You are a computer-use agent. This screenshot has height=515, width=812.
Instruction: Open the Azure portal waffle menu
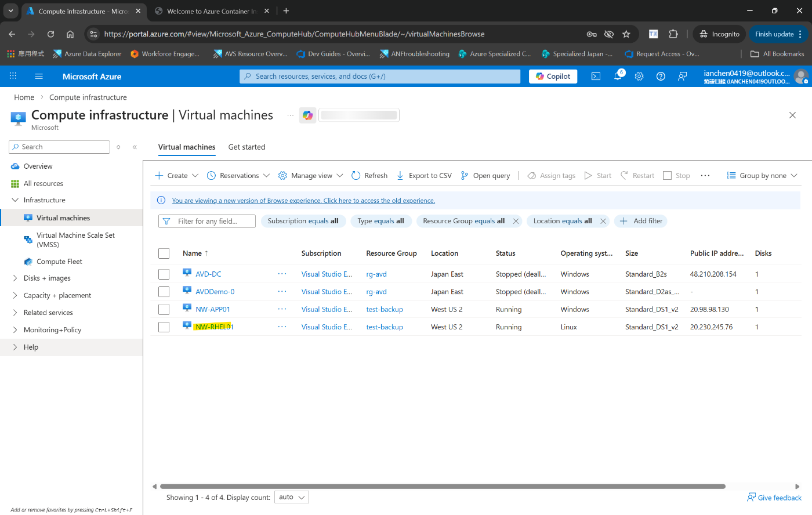13,76
